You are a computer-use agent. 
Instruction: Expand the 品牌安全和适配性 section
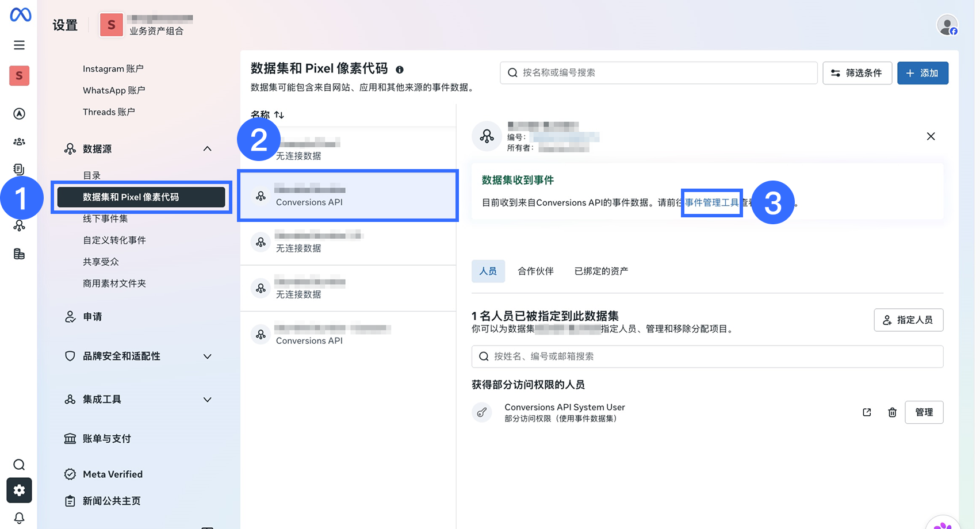click(x=207, y=356)
